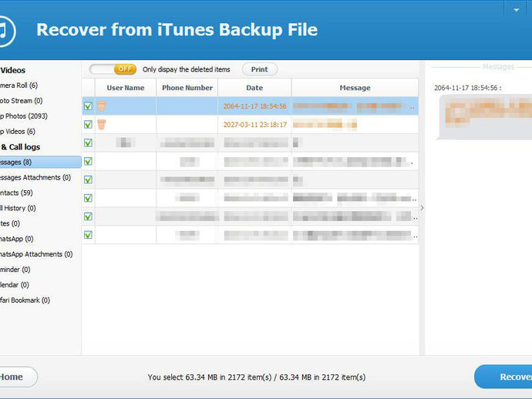Select Camera Roll (6) in the sidebar

point(19,85)
